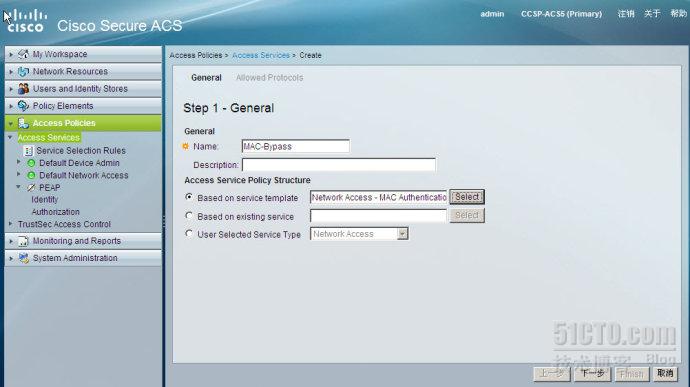Click the 帮助 (Help) link
This screenshot has width=690, height=387.
(679, 14)
